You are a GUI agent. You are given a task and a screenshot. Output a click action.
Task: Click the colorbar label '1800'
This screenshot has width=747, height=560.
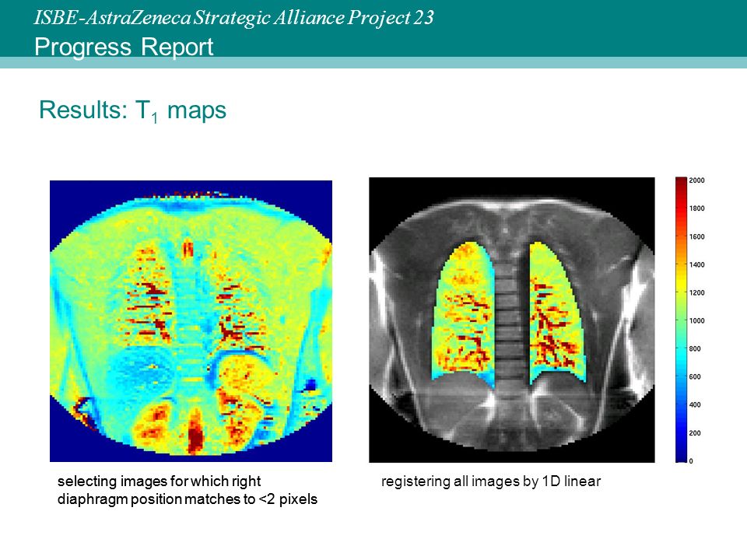tap(696, 208)
